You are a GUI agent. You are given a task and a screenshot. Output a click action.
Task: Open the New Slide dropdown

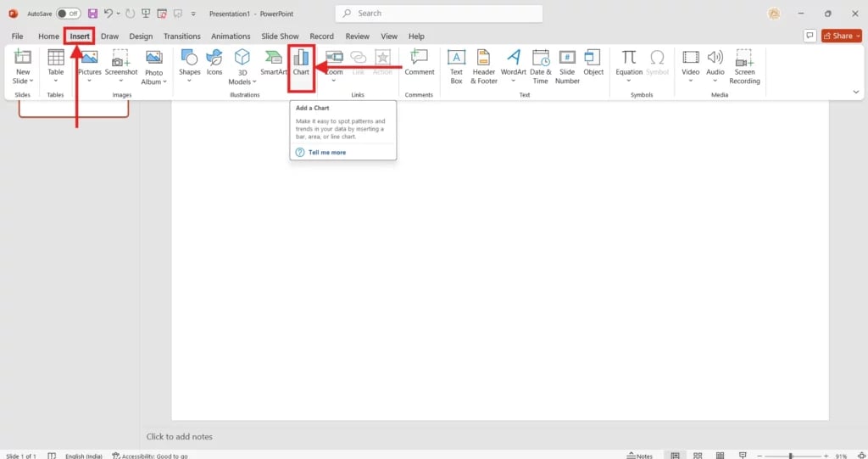23,81
